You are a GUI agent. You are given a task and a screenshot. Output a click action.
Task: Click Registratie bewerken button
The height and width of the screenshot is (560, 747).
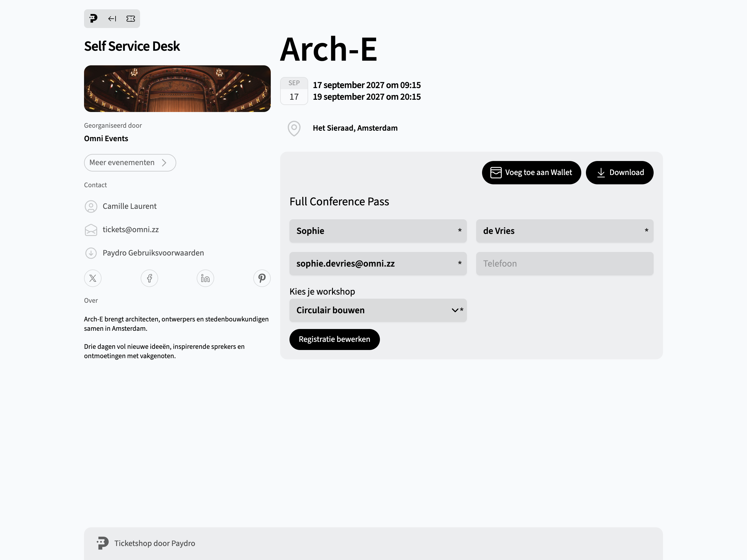334,339
